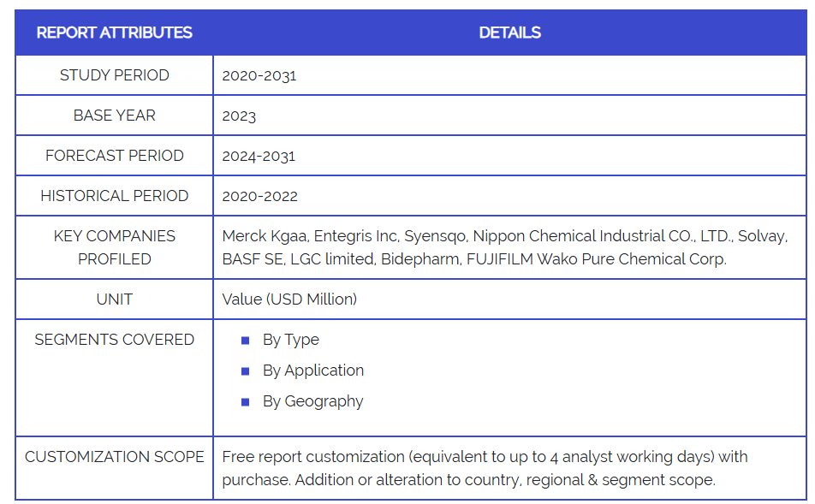This screenshot has height=504, width=815.
Task: Click the STUDY PERIOD row label
Action: pyautogui.click(x=115, y=75)
